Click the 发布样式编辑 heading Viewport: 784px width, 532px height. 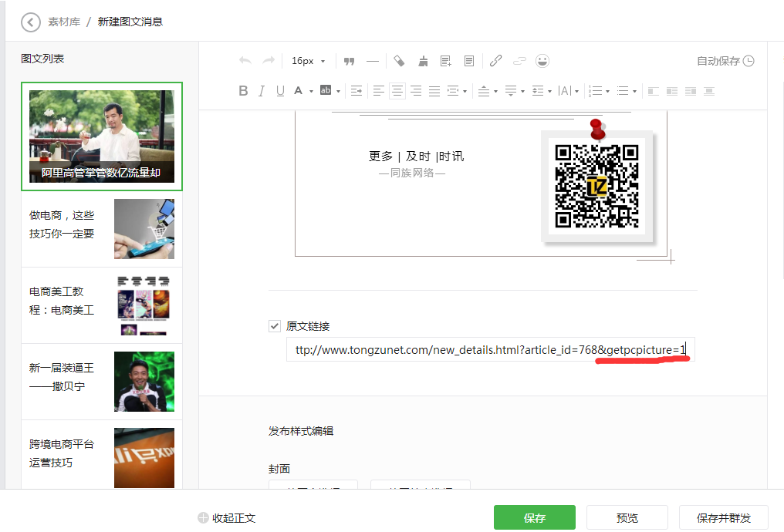click(300, 430)
